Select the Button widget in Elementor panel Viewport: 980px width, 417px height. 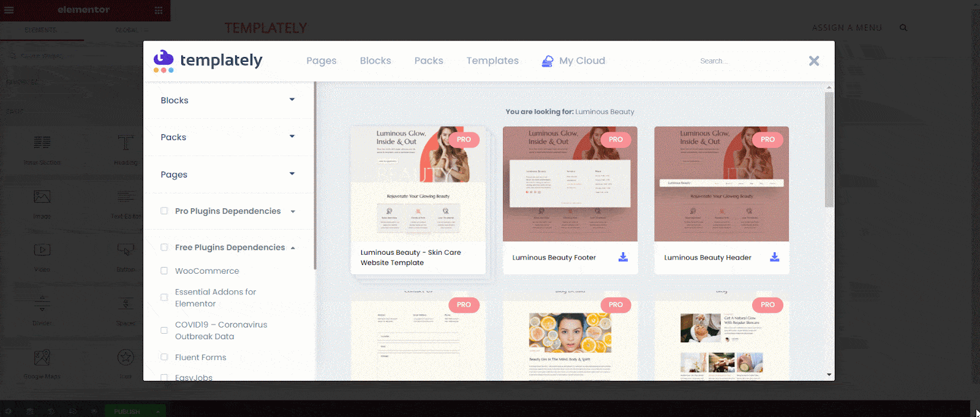[x=126, y=257]
